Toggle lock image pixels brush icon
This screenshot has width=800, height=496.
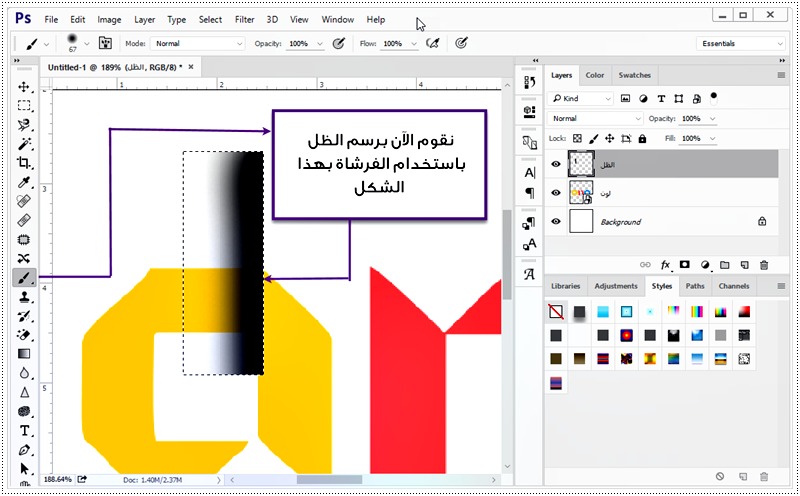593,138
